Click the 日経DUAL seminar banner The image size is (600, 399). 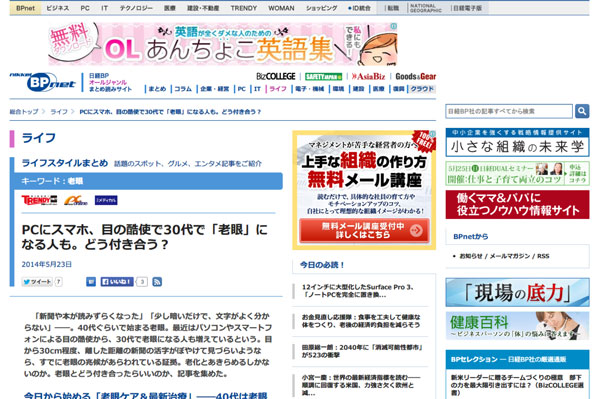(x=517, y=174)
